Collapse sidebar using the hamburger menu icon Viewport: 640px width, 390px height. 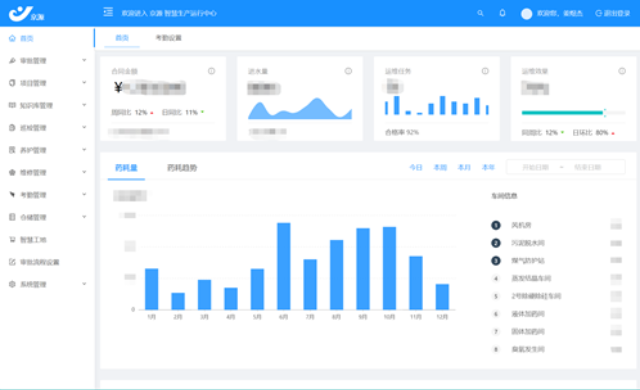[x=108, y=12]
